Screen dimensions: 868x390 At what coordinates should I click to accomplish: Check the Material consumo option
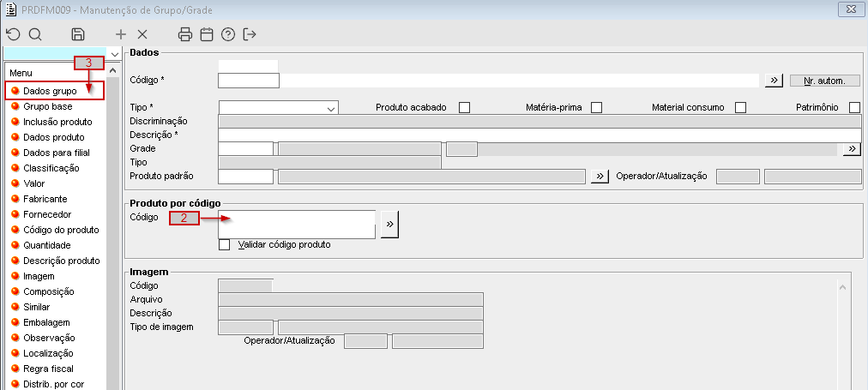click(741, 107)
